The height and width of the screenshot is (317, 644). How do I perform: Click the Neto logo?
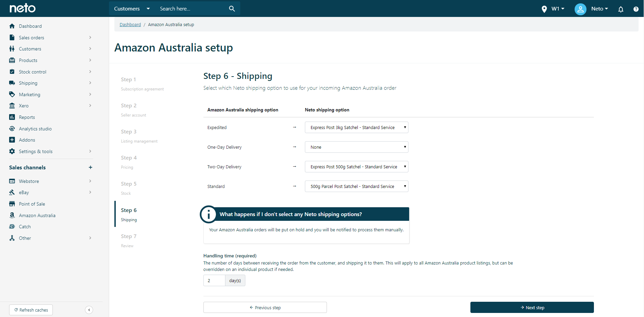pos(22,8)
